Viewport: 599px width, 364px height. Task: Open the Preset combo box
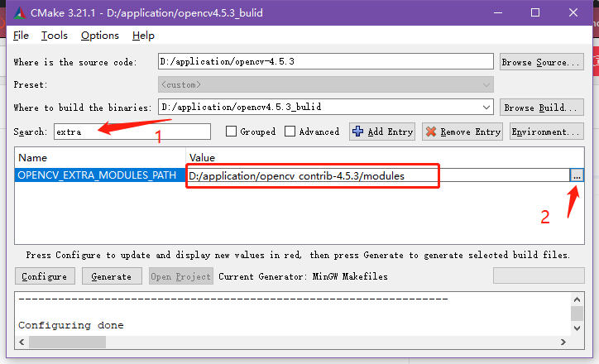tap(326, 84)
